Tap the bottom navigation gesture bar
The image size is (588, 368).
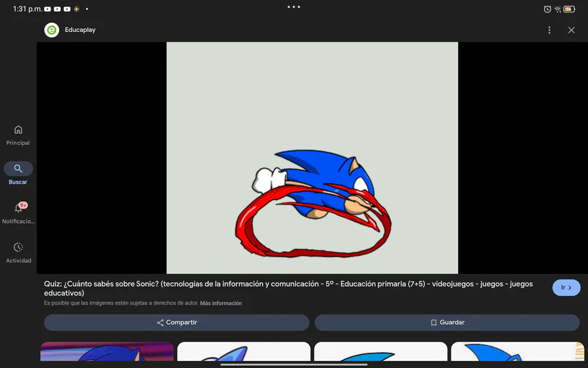point(293,364)
